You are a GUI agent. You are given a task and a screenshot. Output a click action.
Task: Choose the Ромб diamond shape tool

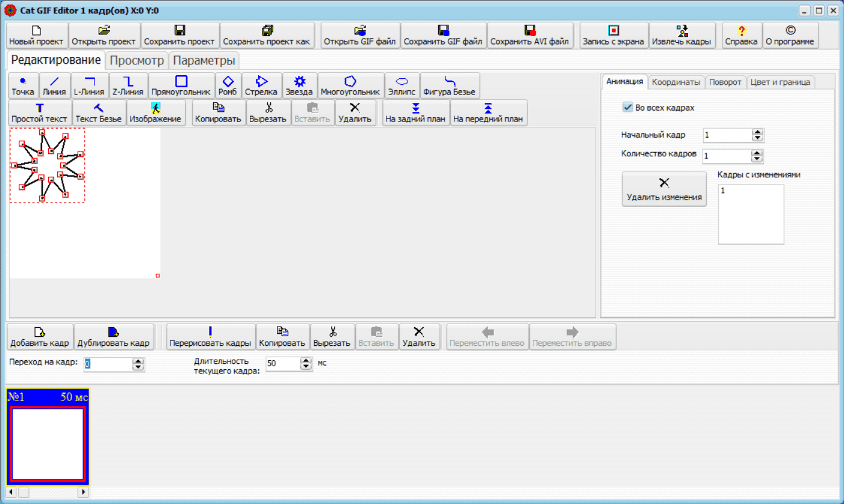[228, 86]
